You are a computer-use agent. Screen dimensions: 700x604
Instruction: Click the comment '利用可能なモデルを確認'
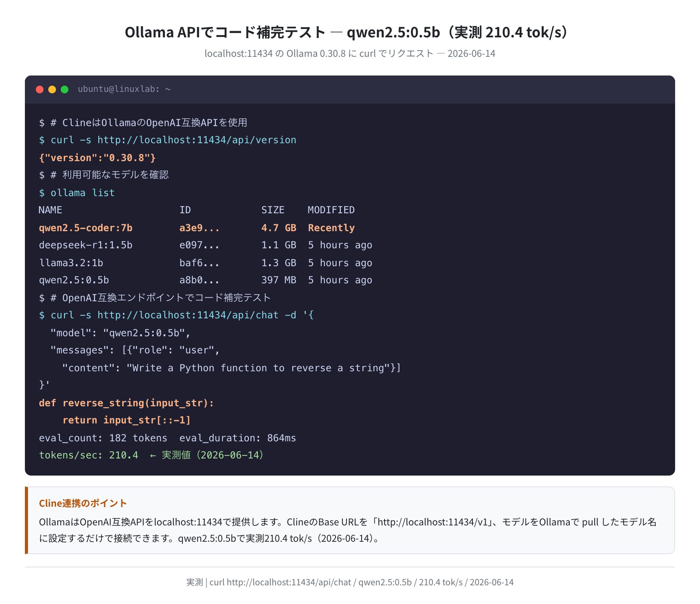pos(104,175)
